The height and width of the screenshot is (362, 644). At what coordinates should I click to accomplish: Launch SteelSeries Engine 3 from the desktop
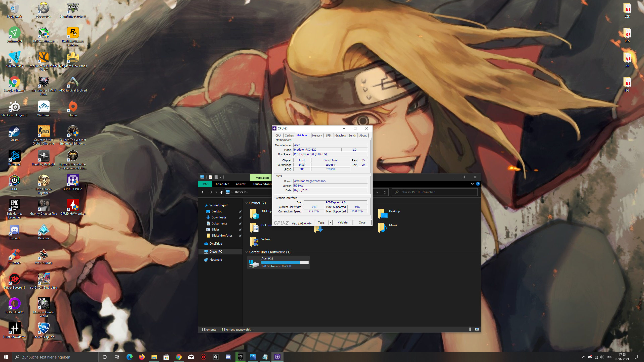[14, 107]
